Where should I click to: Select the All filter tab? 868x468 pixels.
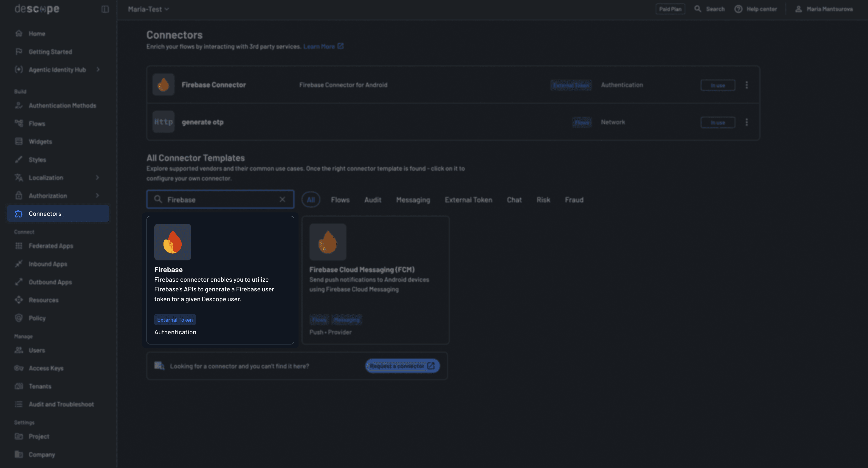click(x=311, y=200)
